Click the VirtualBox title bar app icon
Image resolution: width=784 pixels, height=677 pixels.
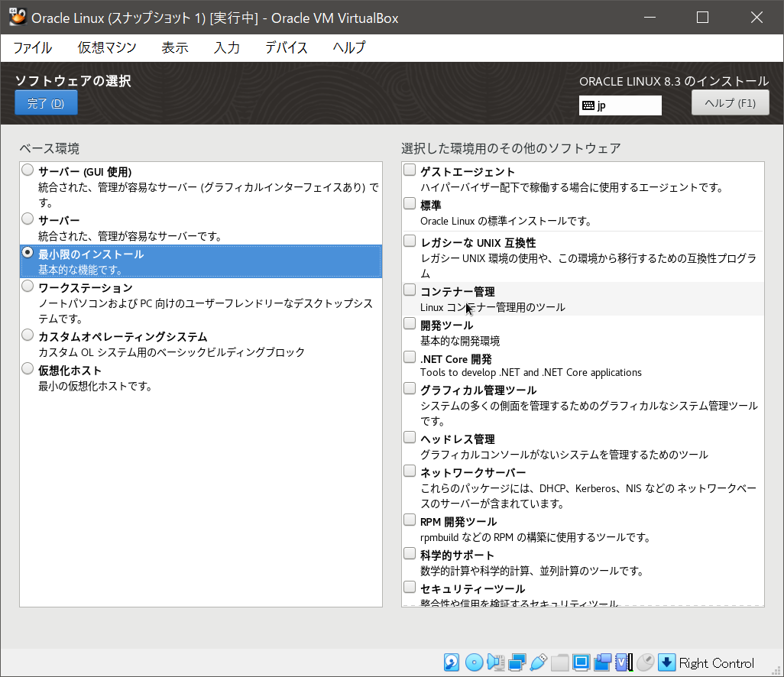(x=18, y=17)
